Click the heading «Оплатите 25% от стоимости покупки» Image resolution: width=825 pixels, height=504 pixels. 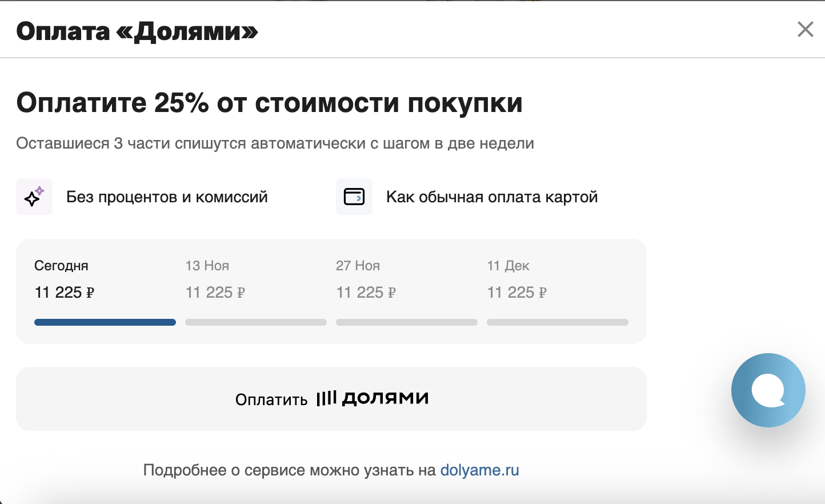[269, 103]
